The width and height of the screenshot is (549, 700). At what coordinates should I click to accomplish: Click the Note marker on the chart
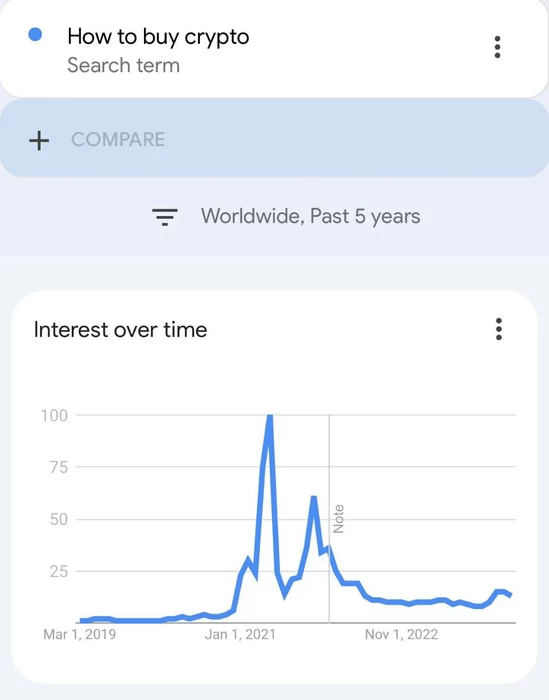click(338, 519)
